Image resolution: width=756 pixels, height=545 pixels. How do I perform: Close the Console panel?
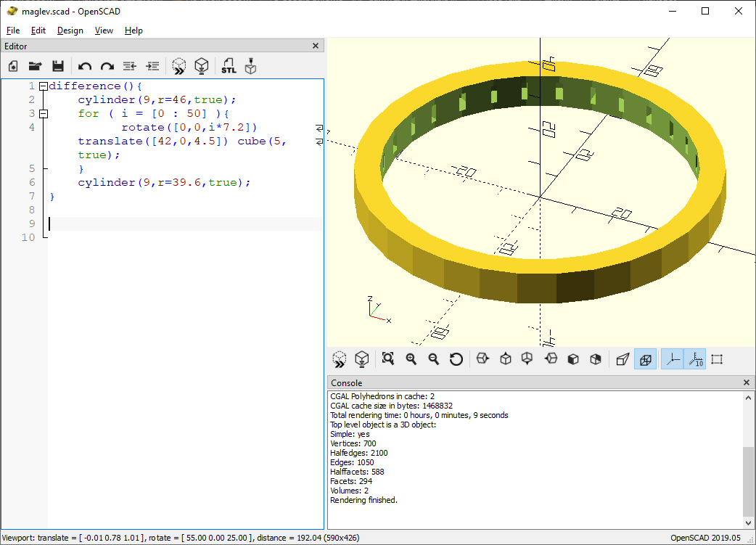pyautogui.click(x=747, y=382)
